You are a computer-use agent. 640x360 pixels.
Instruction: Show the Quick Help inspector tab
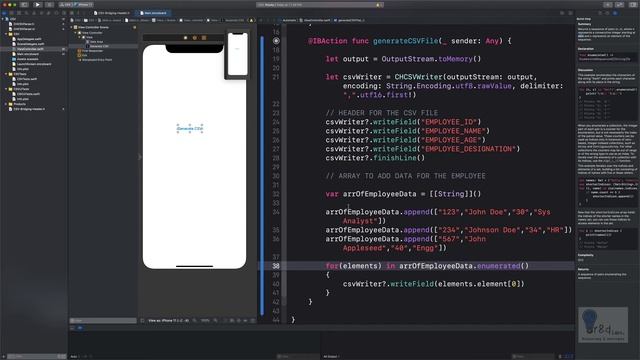[615, 13]
